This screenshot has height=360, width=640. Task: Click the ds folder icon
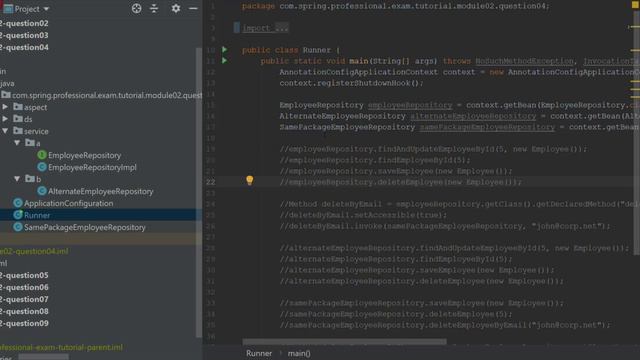(x=18, y=119)
